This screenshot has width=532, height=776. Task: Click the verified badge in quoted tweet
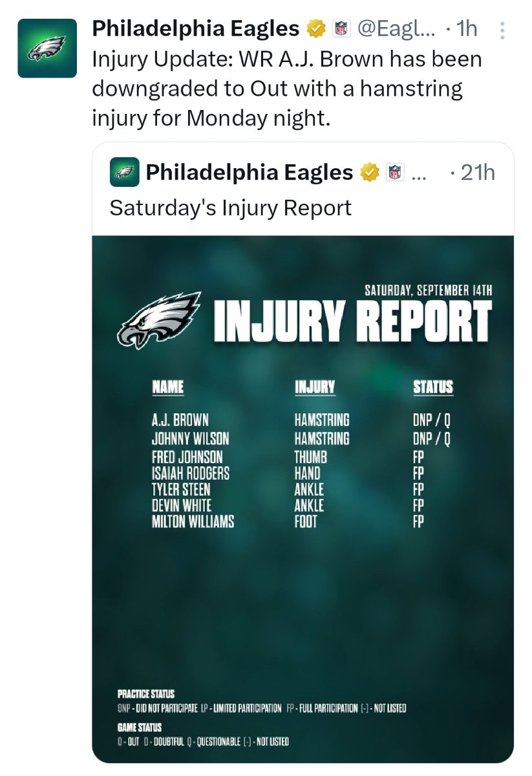coord(369,173)
